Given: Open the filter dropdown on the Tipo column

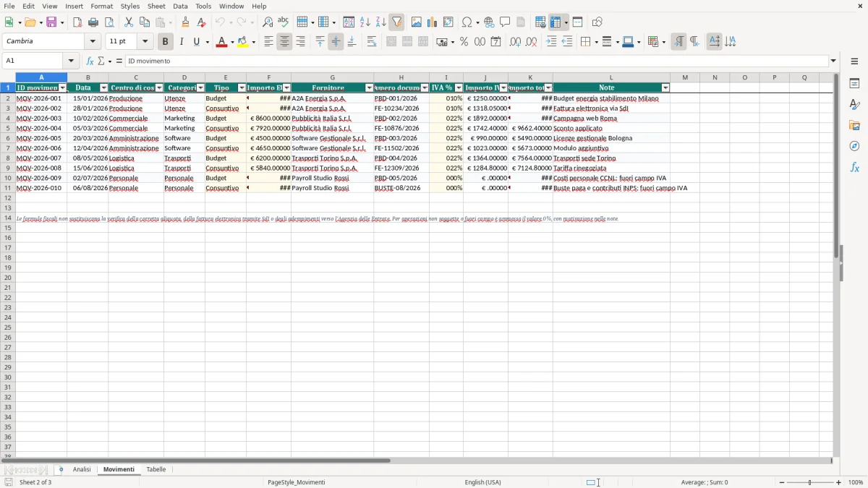Looking at the screenshot, I should 242,88.
